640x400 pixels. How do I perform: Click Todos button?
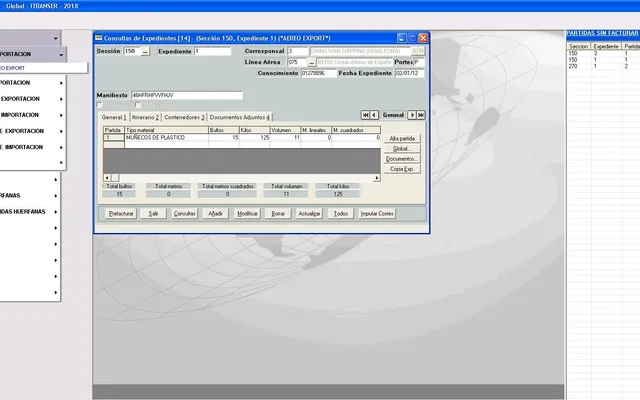click(x=341, y=213)
